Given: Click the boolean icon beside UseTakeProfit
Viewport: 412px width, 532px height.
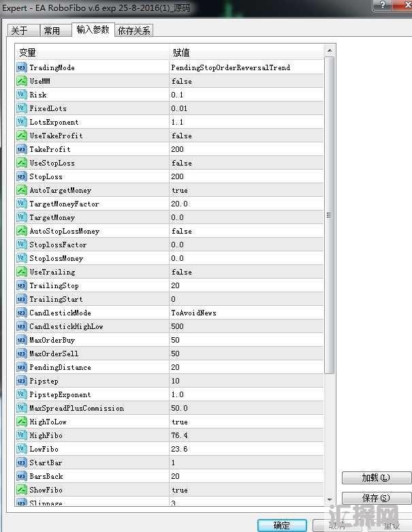Looking at the screenshot, I should pos(21,136).
